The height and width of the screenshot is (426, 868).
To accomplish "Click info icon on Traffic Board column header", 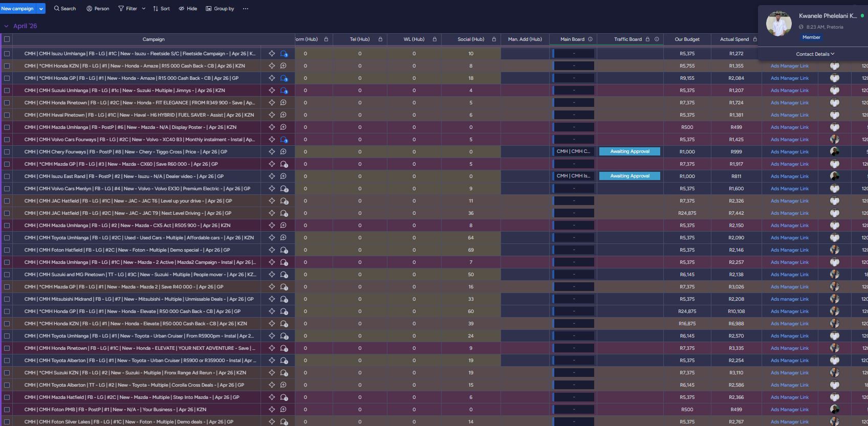I will click(657, 39).
